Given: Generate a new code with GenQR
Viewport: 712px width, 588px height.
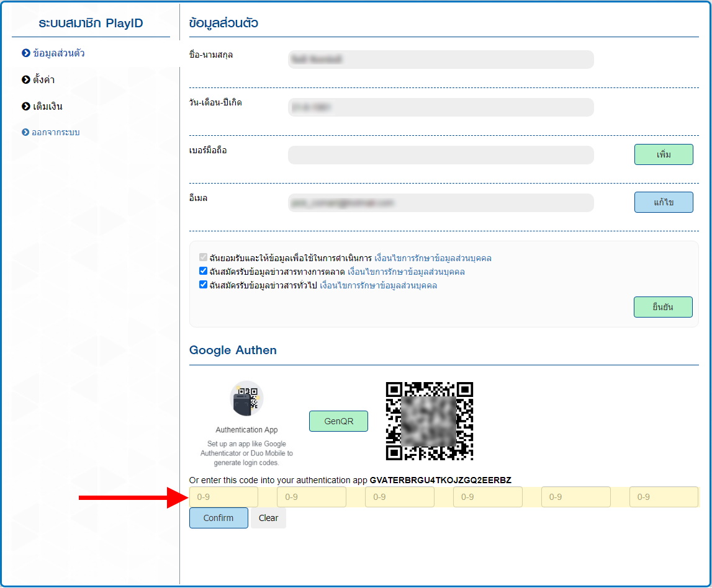Looking at the screenshot, I should (338, 421).
